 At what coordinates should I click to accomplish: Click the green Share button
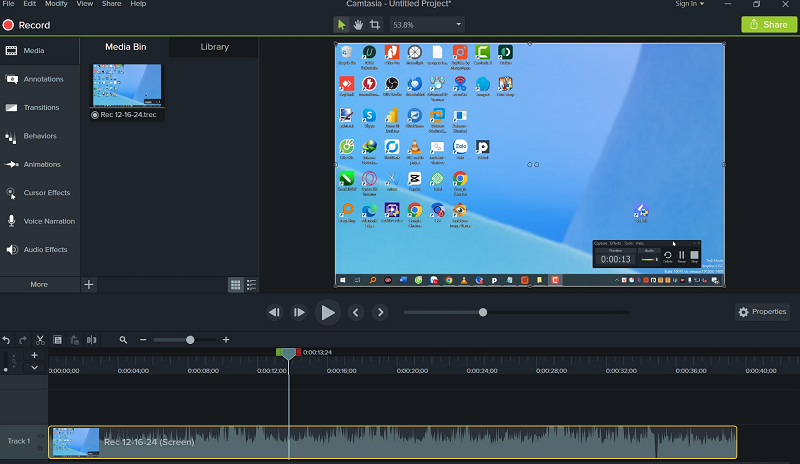pos(768,25)
